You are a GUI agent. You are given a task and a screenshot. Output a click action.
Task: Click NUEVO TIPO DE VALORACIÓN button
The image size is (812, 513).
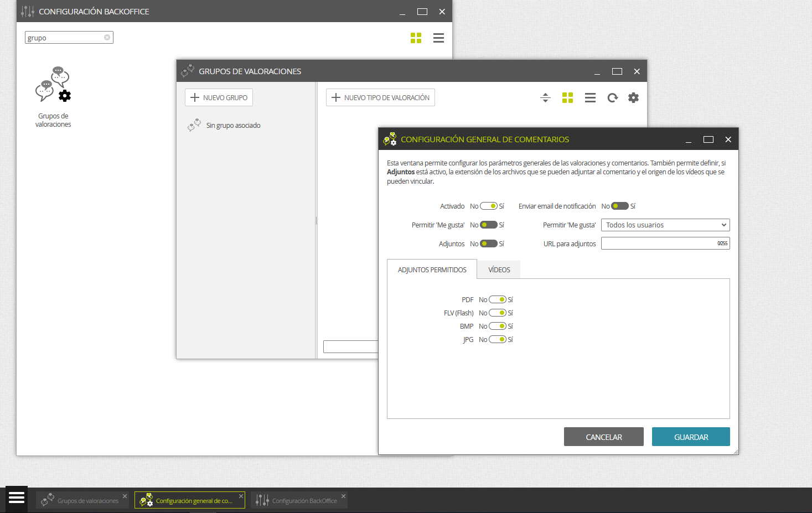380,97
